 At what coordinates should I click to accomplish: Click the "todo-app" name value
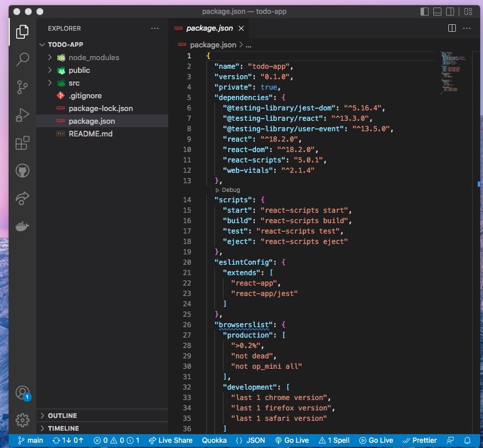(x=268, y=66)
